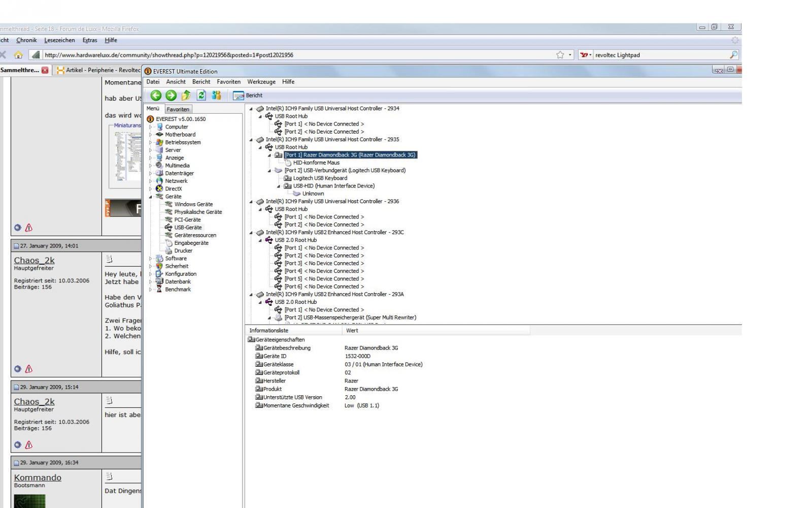Select the Sicherheit shield icon

(160, 266)
